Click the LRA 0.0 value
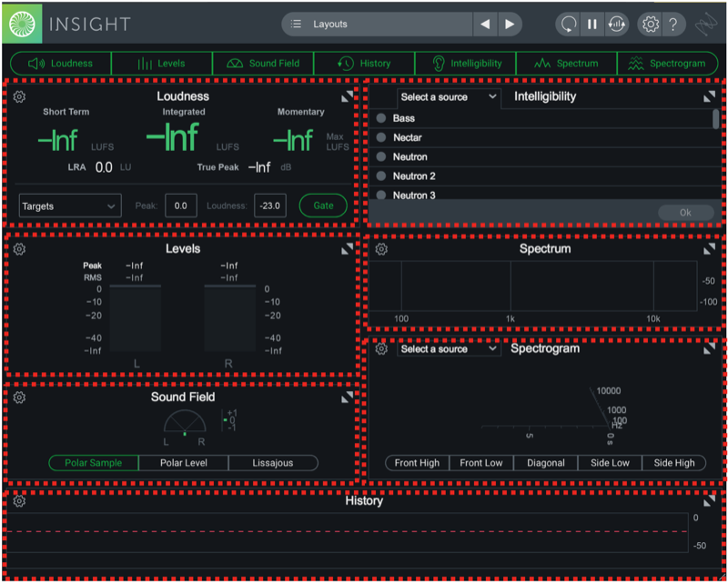This screenshot has height=583, width=728. [104, 167]
